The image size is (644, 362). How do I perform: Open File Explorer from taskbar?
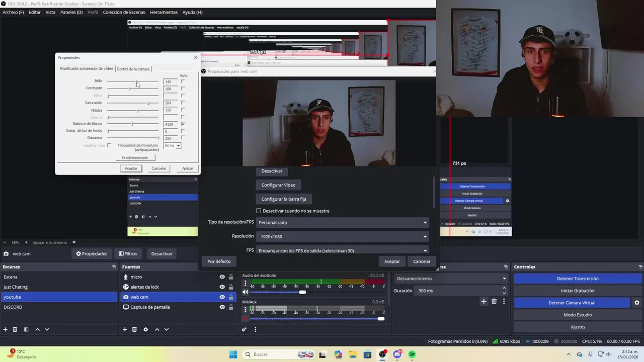tap(353, 354)
